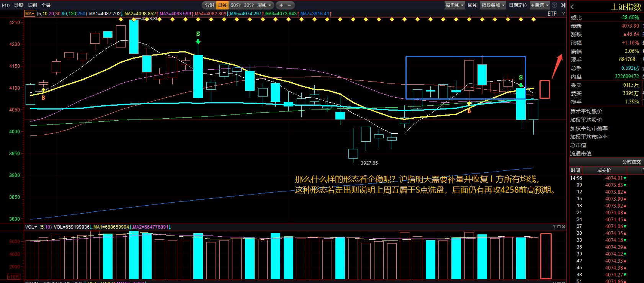Open the 操盘线 indicator dropdown

(454, 5)
